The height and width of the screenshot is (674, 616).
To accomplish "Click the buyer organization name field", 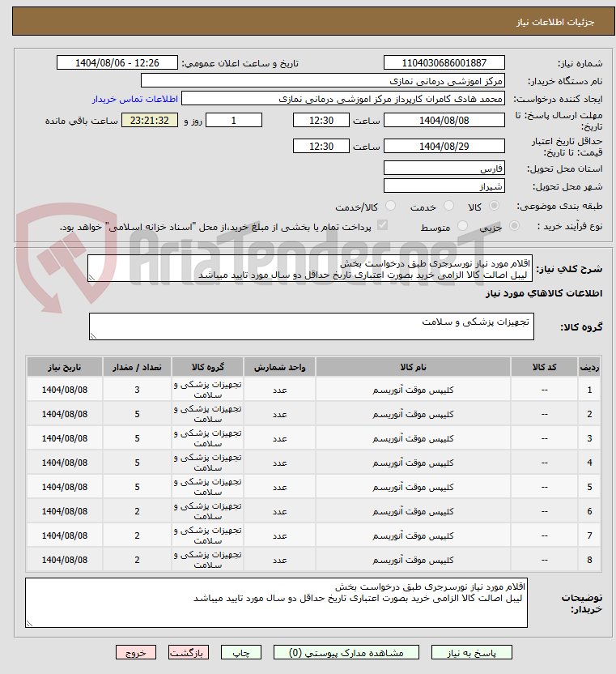I will (323, 81).
